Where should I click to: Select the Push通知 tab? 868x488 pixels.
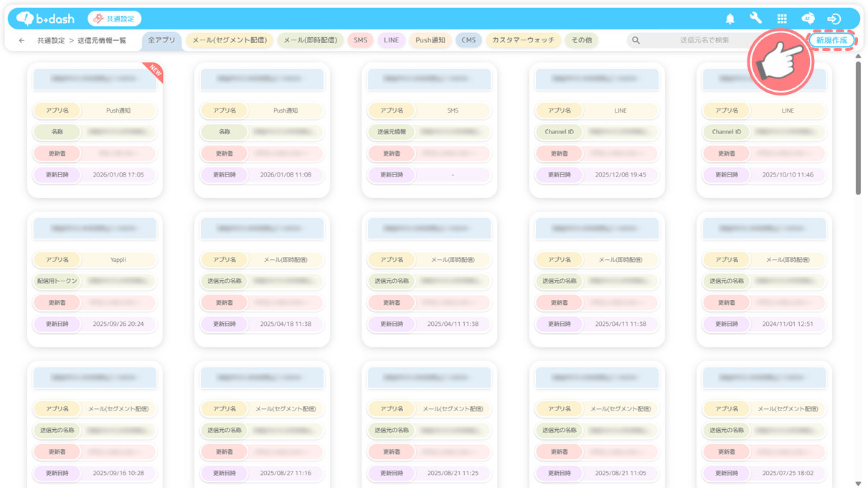tap(430, 41)
